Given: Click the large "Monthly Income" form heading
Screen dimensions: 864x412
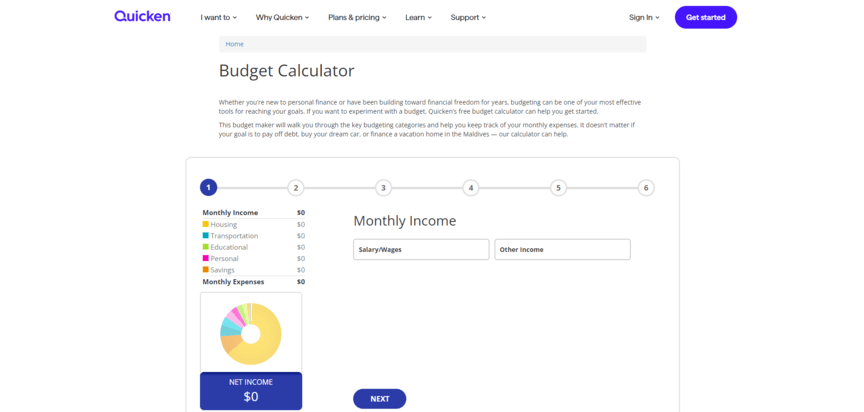Looking at the screenshot, I should [x=404, y=221].
